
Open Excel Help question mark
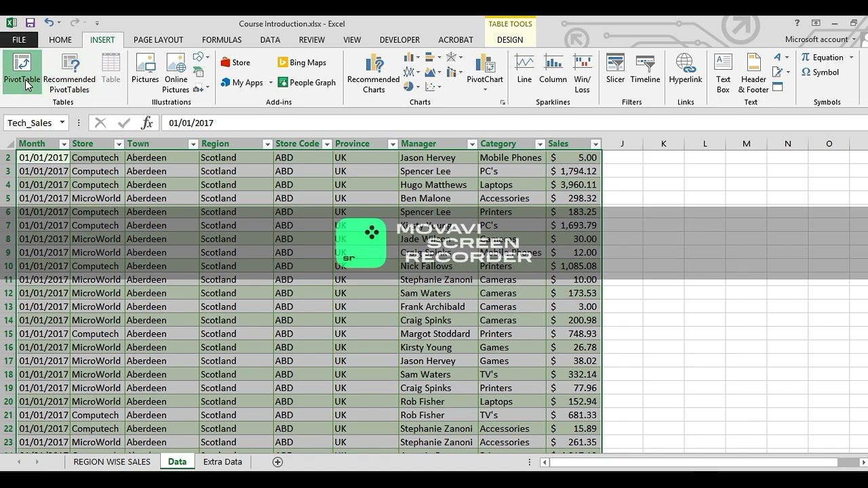[797, 23]
